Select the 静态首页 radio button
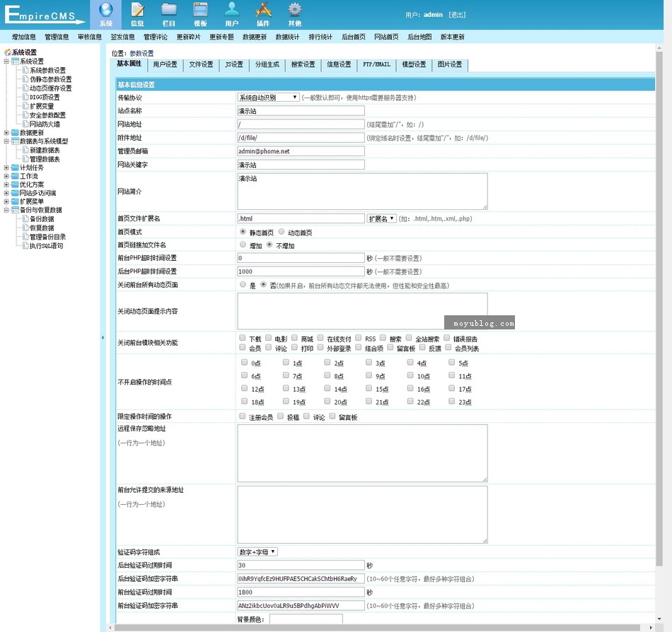672x632 pixels. 243,232
